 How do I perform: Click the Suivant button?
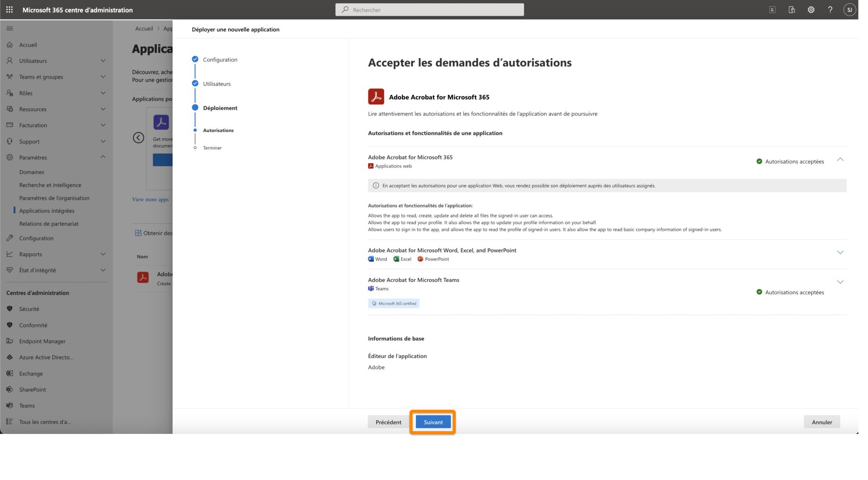433,422
